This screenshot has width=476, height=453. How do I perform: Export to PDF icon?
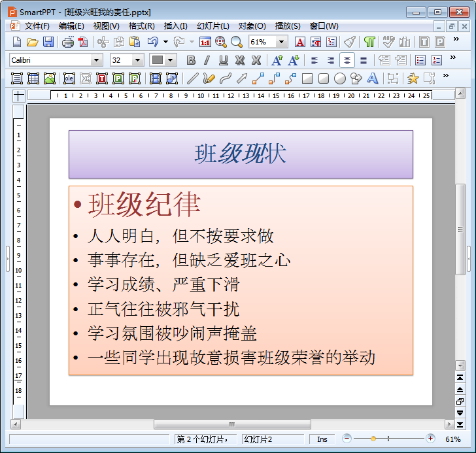tap(83, 42)
